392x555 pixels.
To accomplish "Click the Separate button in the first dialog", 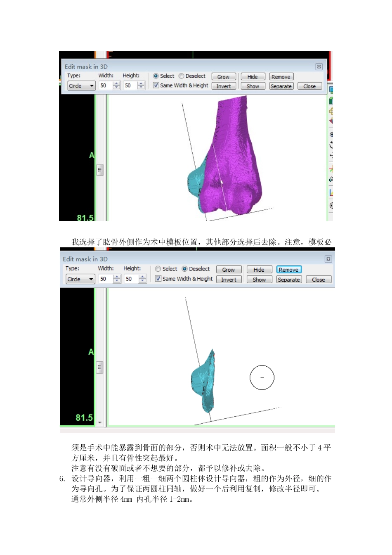I will point(281,86).
